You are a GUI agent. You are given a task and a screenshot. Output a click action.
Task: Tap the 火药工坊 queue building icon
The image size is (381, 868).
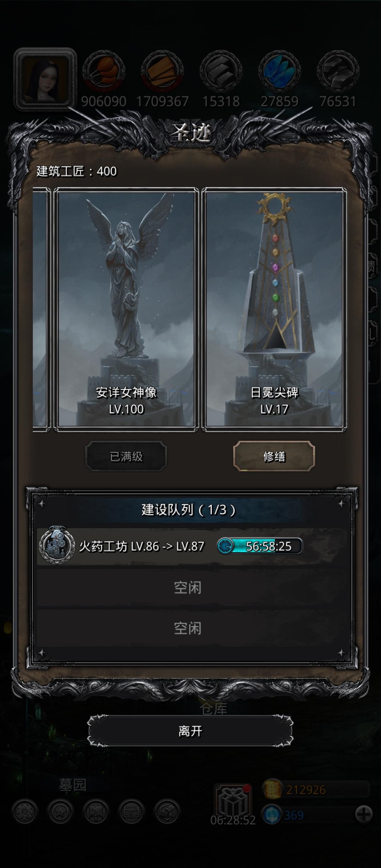57,545
